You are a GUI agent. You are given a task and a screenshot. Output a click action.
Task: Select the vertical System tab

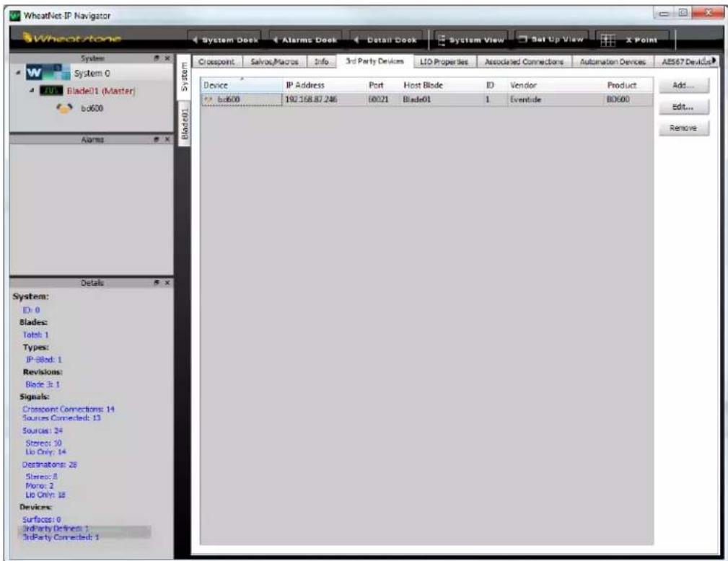pyautogui.click(x=184, y=77)
